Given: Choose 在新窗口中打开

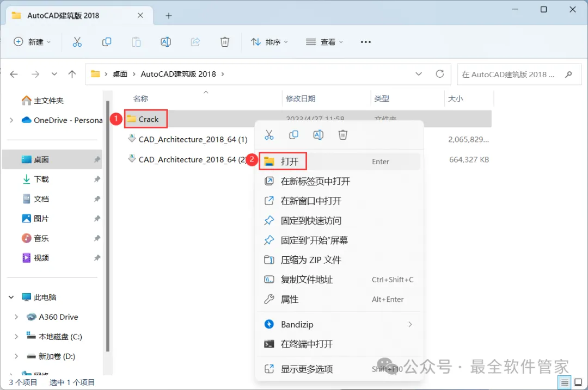Looking at the screenshot, I should pyautogui.click(x=339, y=201).
